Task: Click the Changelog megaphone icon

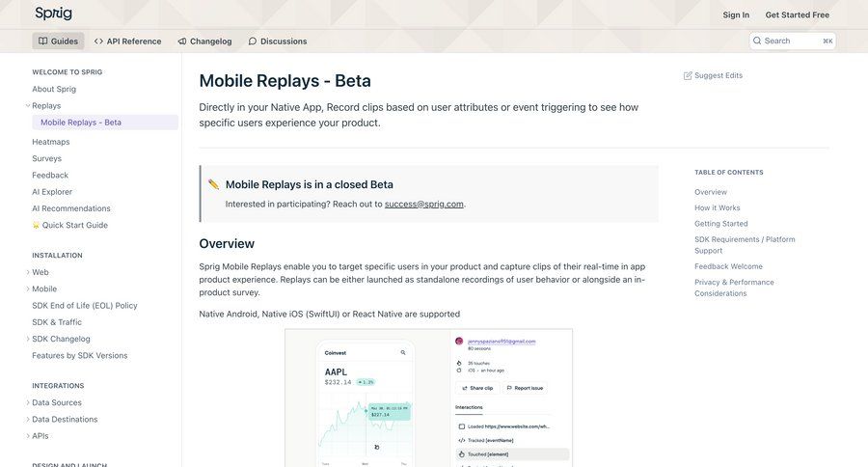Action: point(182,41)
